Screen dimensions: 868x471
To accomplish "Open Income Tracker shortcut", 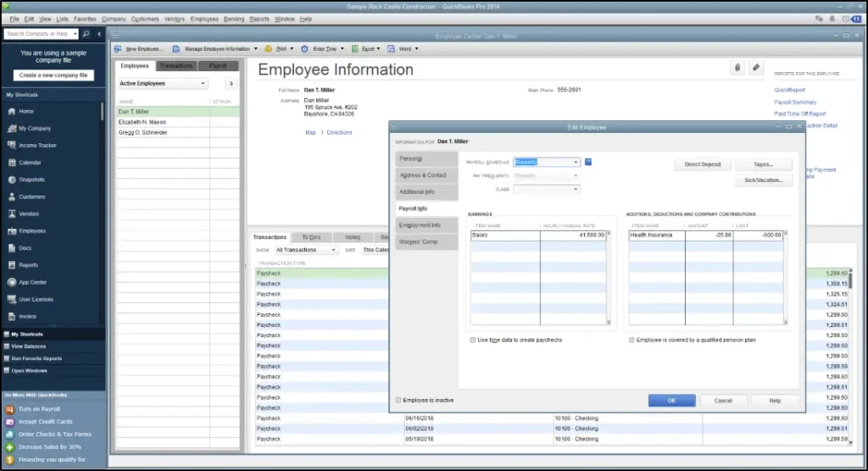I will 37,146.
